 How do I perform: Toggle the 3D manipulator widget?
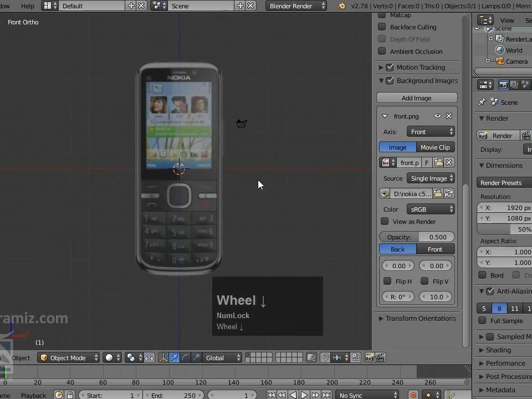[x=163, y=357]
